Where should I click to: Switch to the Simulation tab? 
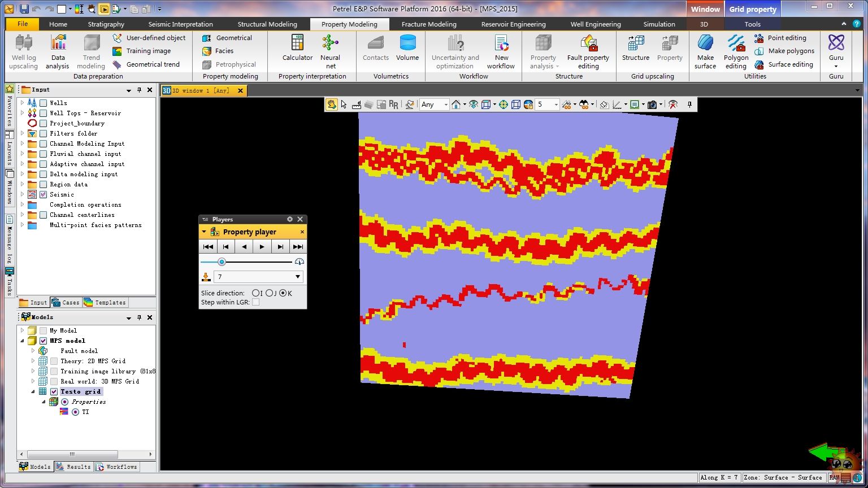click(x=659, y=24)
